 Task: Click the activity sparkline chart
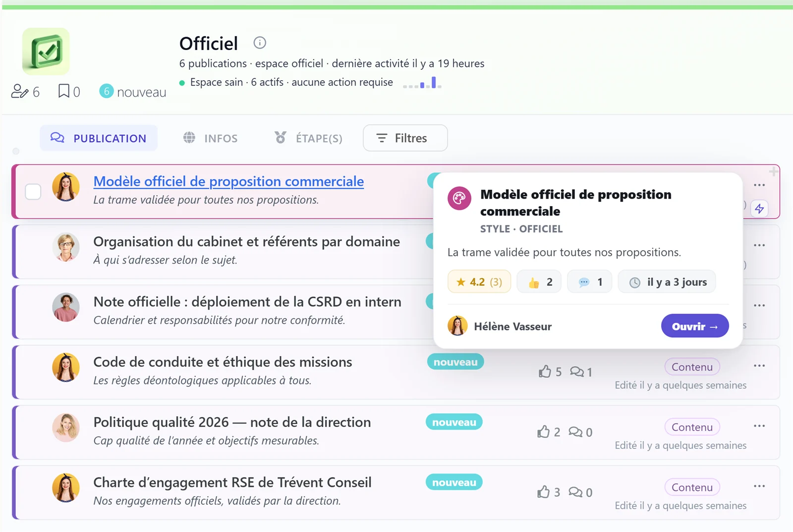point(422,82)
